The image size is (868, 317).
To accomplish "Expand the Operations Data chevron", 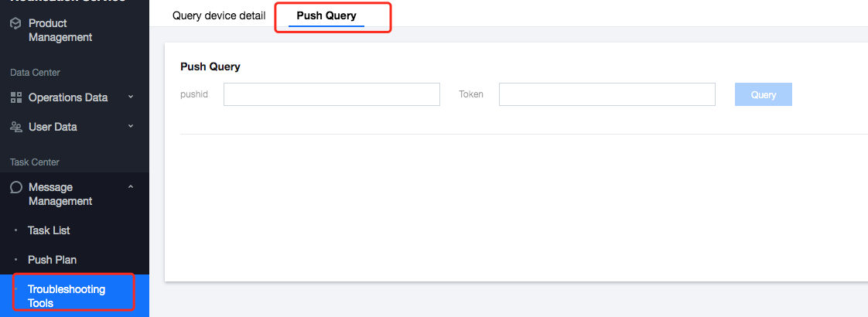I will [x=131, y=97].
